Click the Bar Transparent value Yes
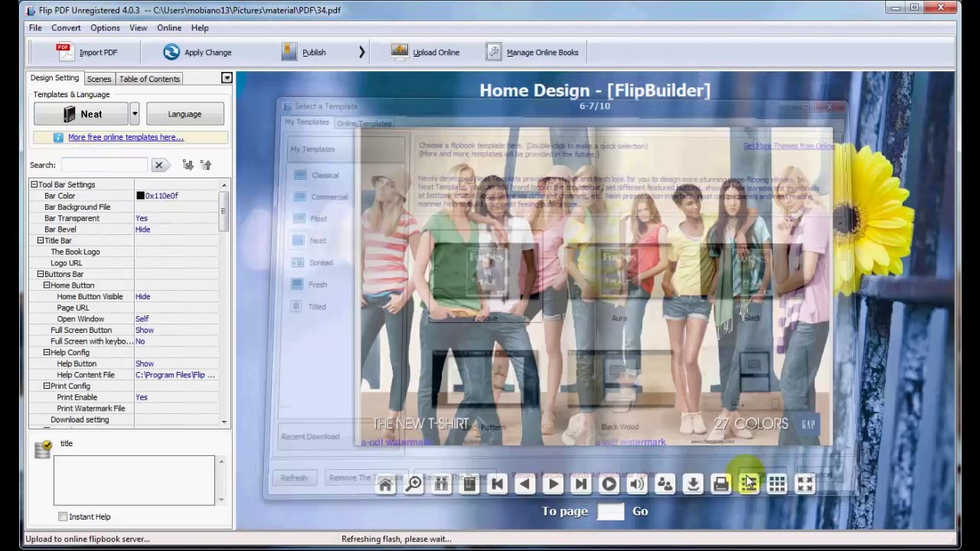The height and width of the screenshot is (551, 980). (142, 218)
